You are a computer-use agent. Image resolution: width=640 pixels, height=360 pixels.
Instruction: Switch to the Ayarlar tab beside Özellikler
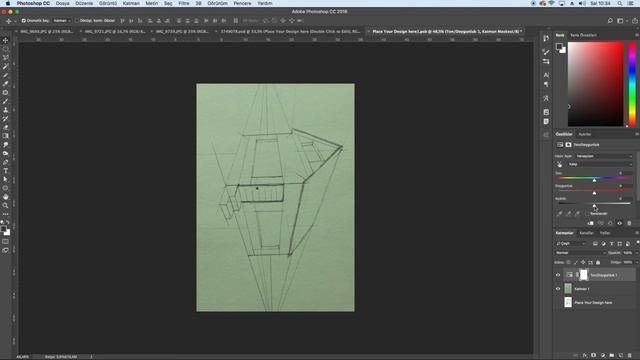tap(584, 134)
